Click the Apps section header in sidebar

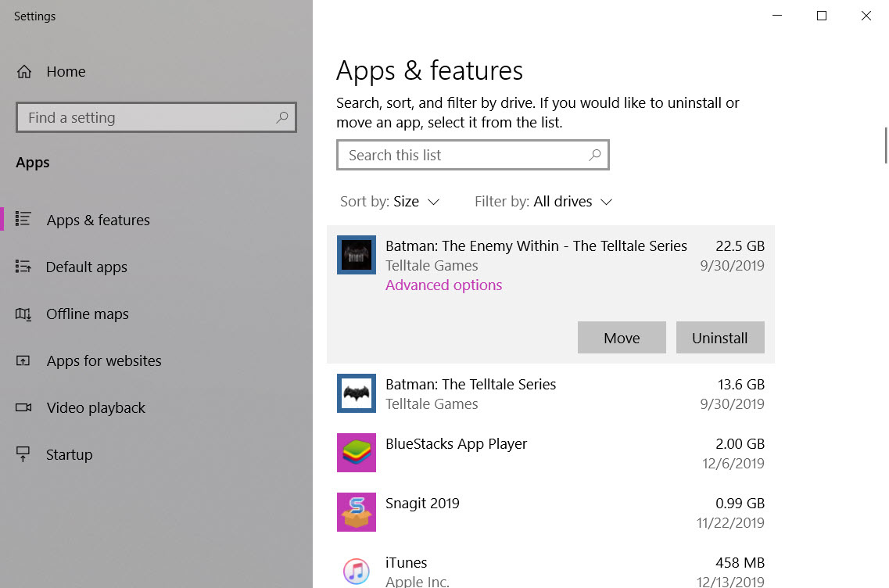click(x=33, y=163)
